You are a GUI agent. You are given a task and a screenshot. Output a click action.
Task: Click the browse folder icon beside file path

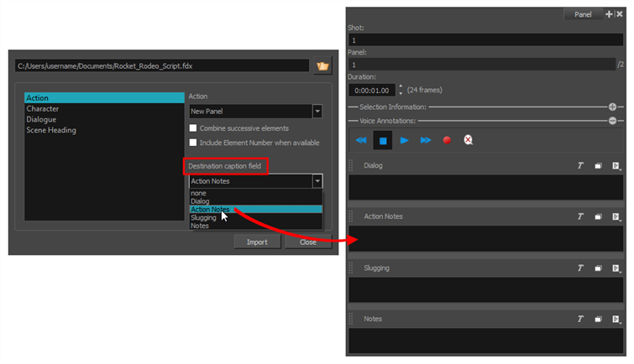coord(322,65)
